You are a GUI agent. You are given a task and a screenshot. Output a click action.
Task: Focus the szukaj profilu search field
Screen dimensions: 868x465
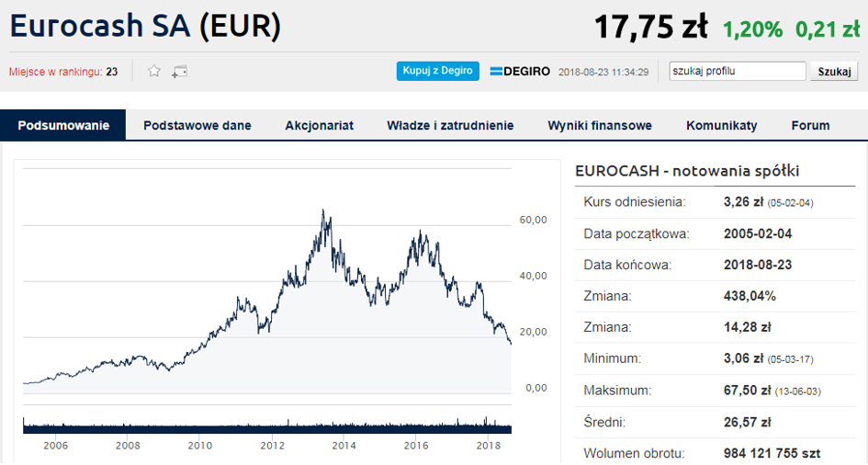coord(737,71)
